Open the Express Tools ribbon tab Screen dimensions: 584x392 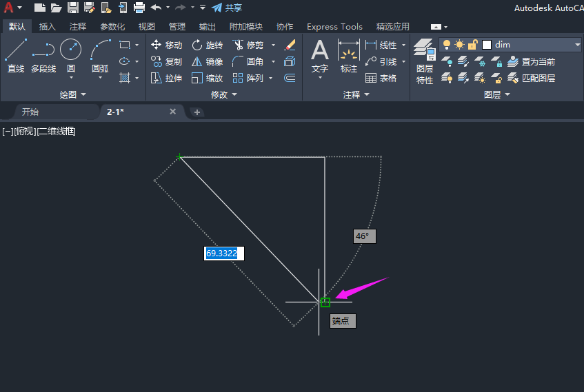tap(334, 27)
